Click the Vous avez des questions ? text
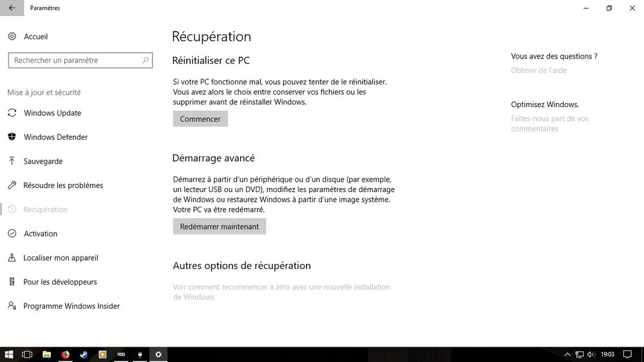The height and width of the screenshot is (362, 644). (554, 56)
